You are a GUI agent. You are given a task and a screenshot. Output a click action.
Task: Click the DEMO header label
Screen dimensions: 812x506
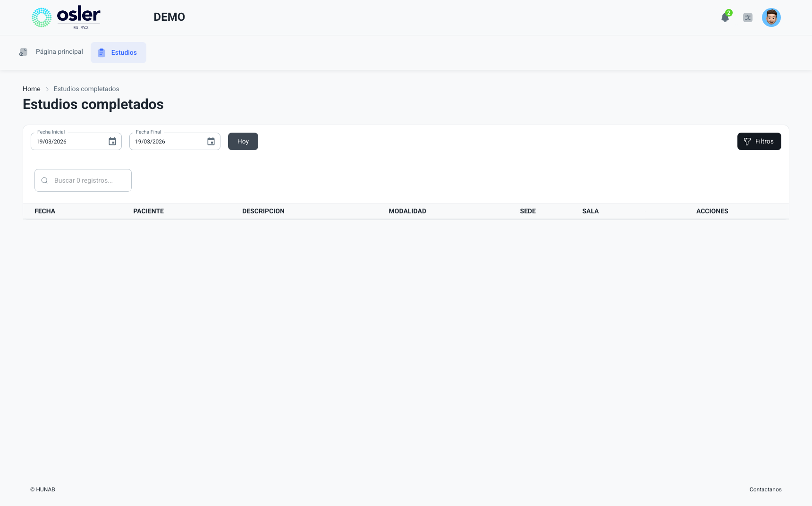(169, 17)
